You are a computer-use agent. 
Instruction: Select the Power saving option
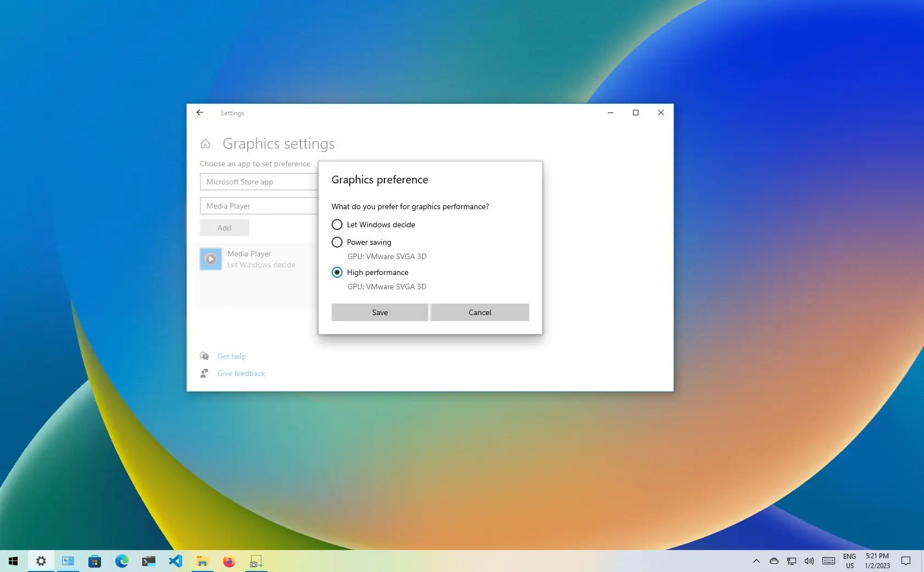[337, 242]
